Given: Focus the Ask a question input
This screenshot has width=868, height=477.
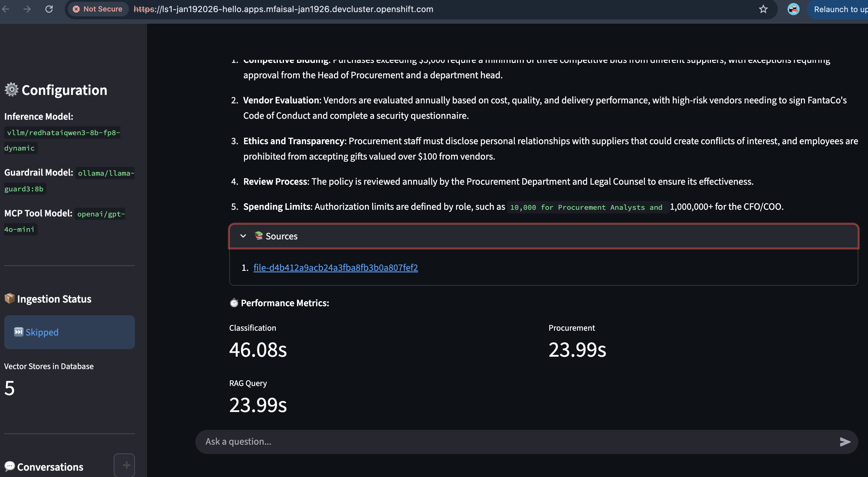Looking at the screenshot, I should [x=505, y=442].
